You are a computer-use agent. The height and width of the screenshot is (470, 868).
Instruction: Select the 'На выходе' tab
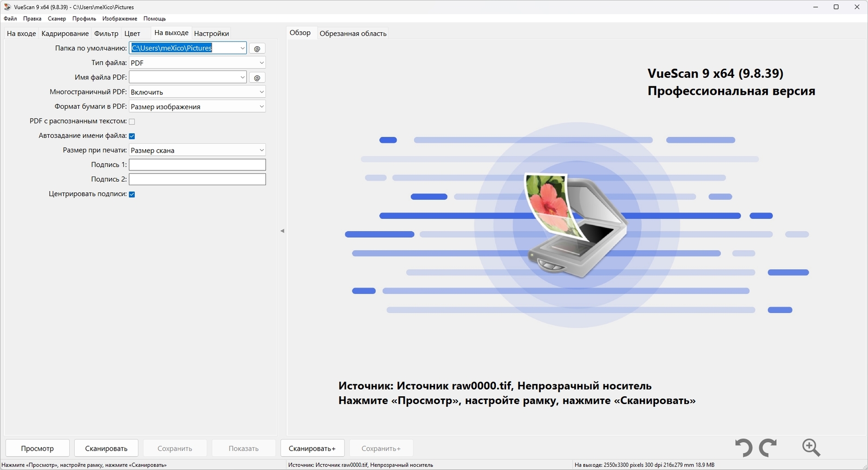(171, 33)
